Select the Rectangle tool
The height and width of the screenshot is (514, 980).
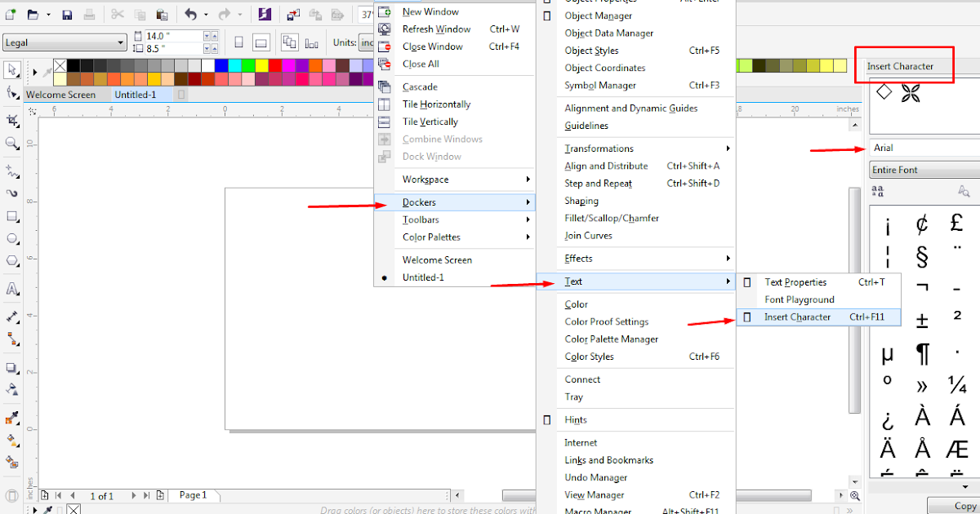coord(11,216)
